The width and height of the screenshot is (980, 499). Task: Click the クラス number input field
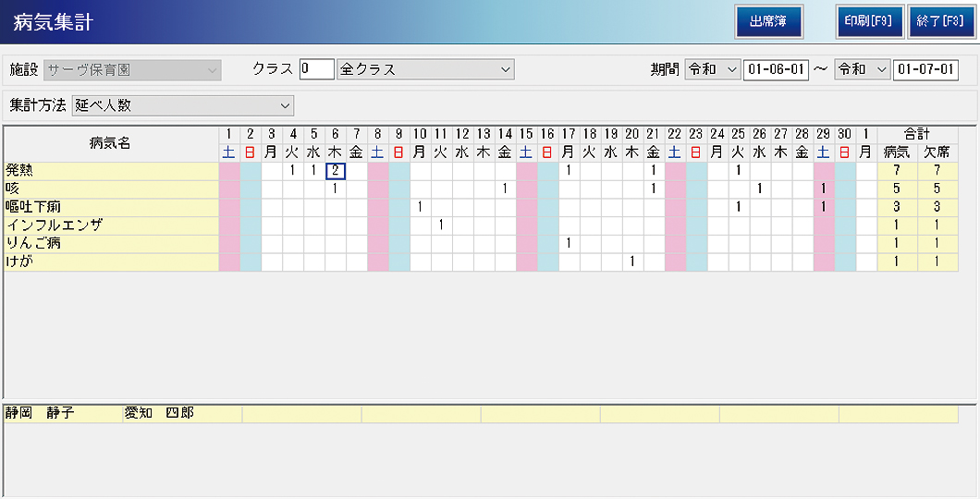[x=316, y=69]
